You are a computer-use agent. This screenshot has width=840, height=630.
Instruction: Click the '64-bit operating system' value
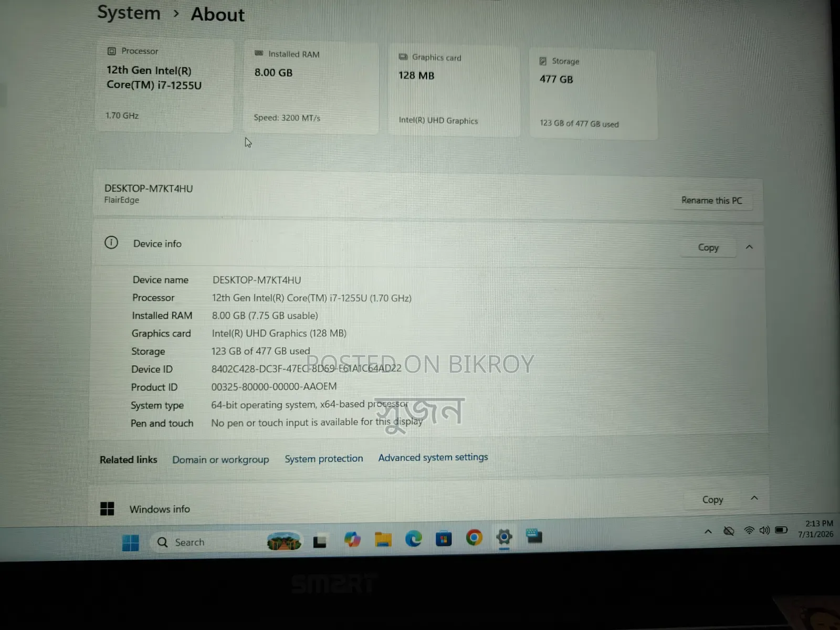310,404
